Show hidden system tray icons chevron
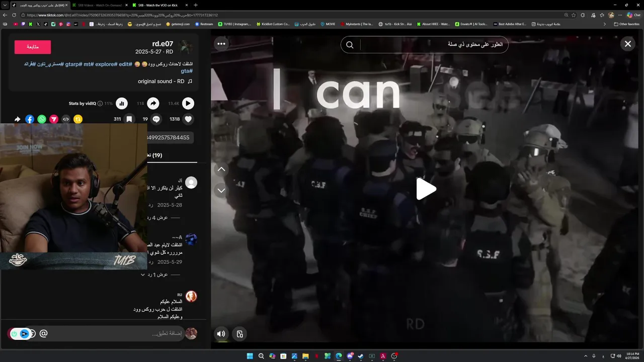Image resolution: width=644 pixels, height=362 pixels. tap(586, 356)
